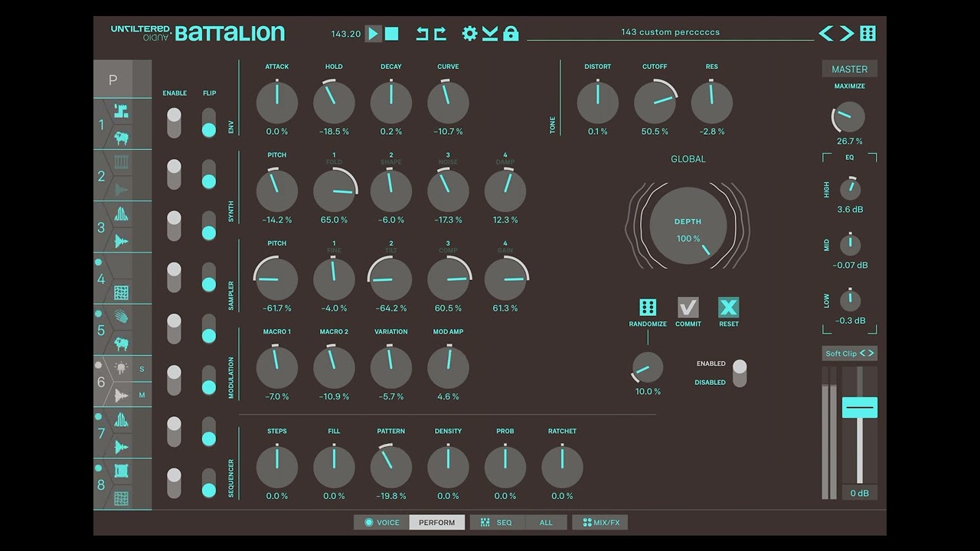Toggle the Enable switch for voice 3
Viewport: 980px width, 551px height.
(175, 226)
